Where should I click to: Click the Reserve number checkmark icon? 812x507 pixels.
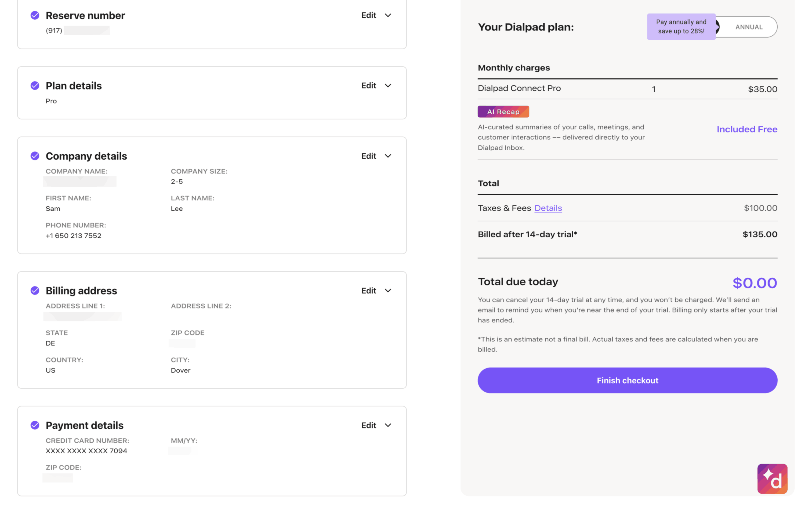coord(35,16)
